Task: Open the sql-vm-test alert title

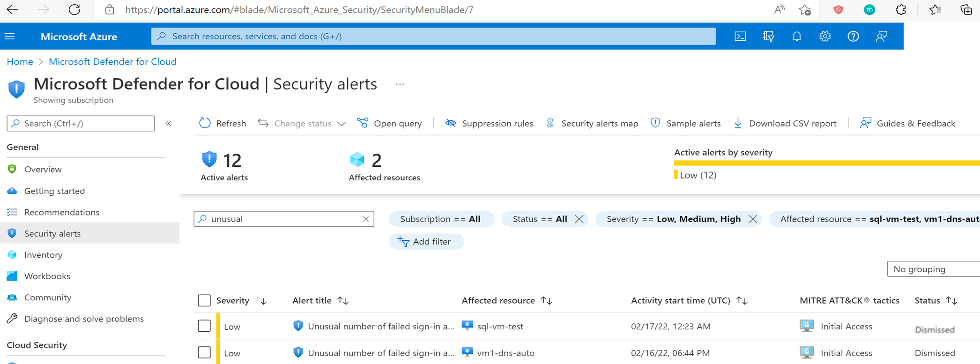Action: [x=381, y=327]
